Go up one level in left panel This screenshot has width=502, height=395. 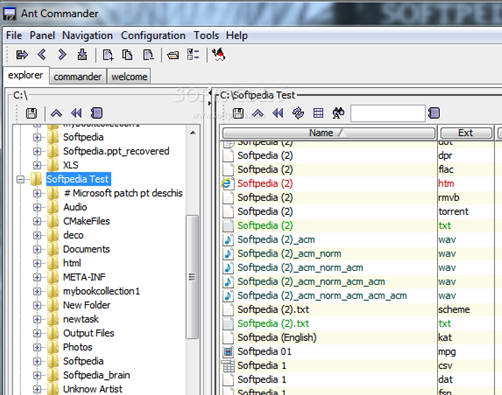(x=56, y=113)
